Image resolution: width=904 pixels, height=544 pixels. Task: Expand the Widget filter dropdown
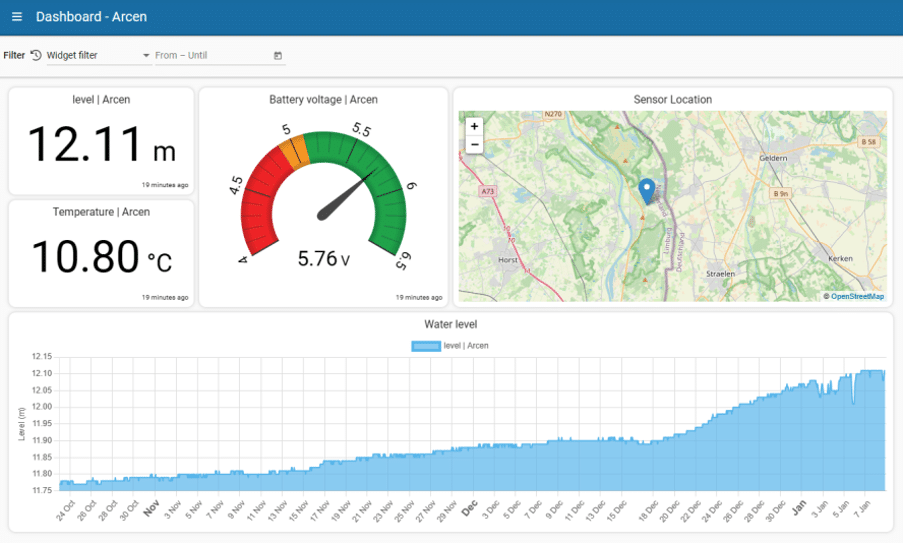[x=99, y=55]
